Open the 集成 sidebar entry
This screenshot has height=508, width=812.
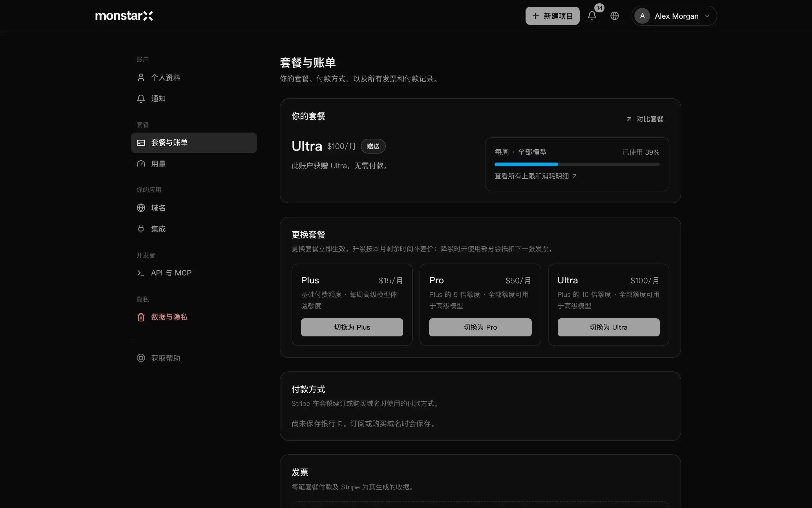pos(194,229)
